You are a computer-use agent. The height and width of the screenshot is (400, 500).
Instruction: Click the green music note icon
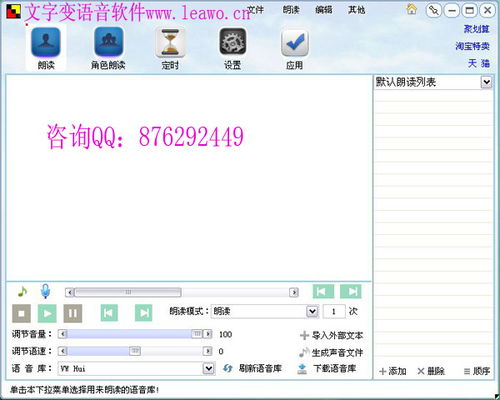pyautogui.click(x=22, y=292)
